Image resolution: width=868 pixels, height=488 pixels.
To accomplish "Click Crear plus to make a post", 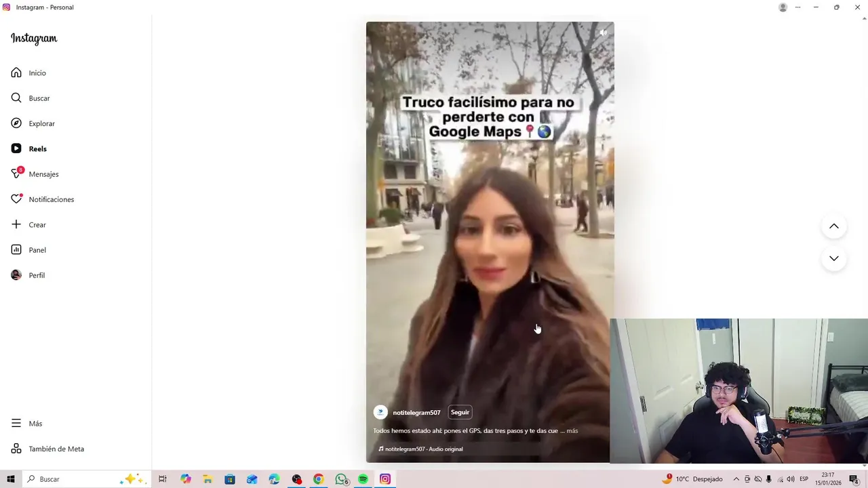I will [x=28, y=224].
